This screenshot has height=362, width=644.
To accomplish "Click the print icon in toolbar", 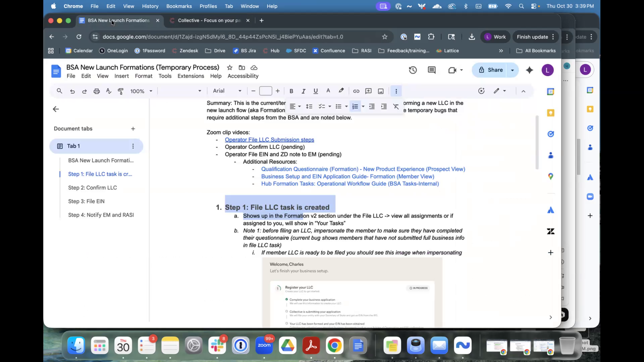I will pyautogui.click(x=97, y=91).
